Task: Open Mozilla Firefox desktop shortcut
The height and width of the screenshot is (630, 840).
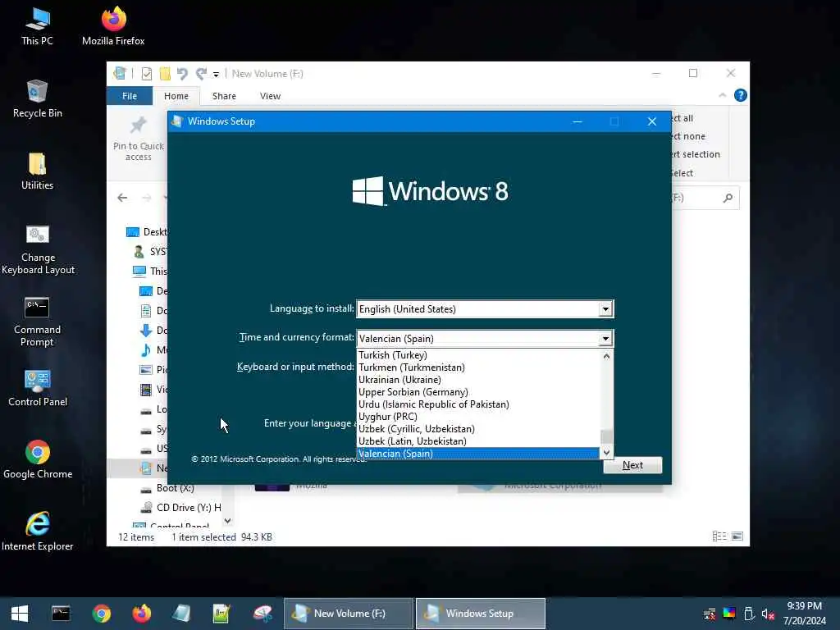Action: pos(113,26)
